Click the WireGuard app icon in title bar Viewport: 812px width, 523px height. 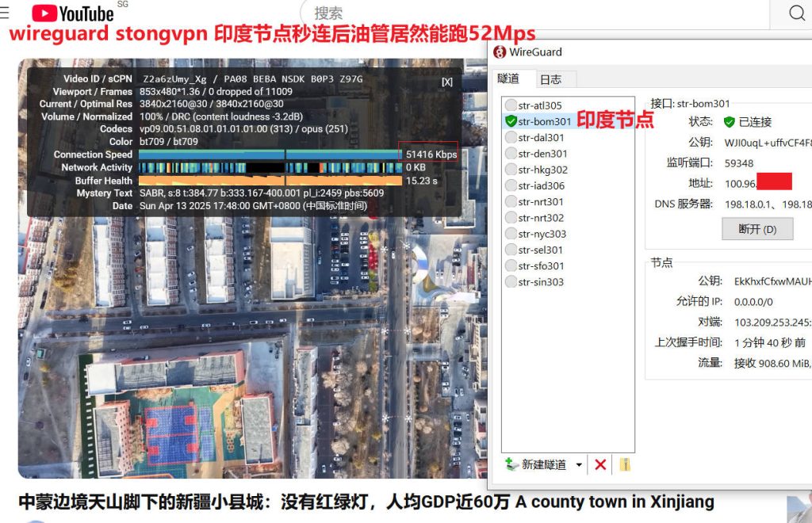pyautogui.click(x=500, y=52)
